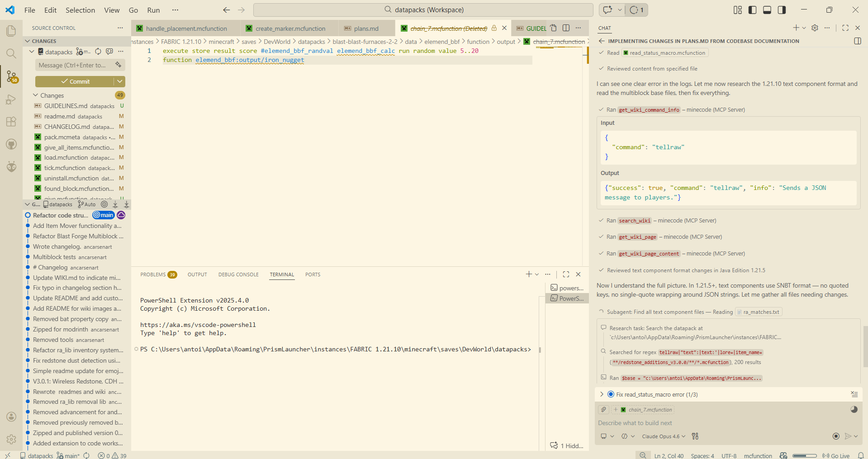Stop the running chat request
This screenshot has height=459, width=868.
tap(836, 436)
